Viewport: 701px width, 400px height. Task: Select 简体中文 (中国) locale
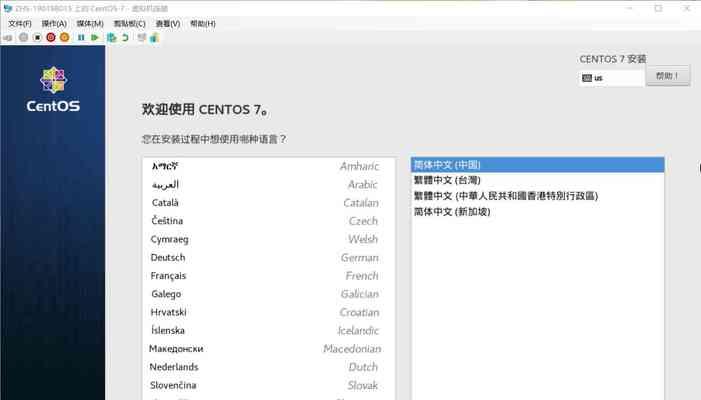537,165
